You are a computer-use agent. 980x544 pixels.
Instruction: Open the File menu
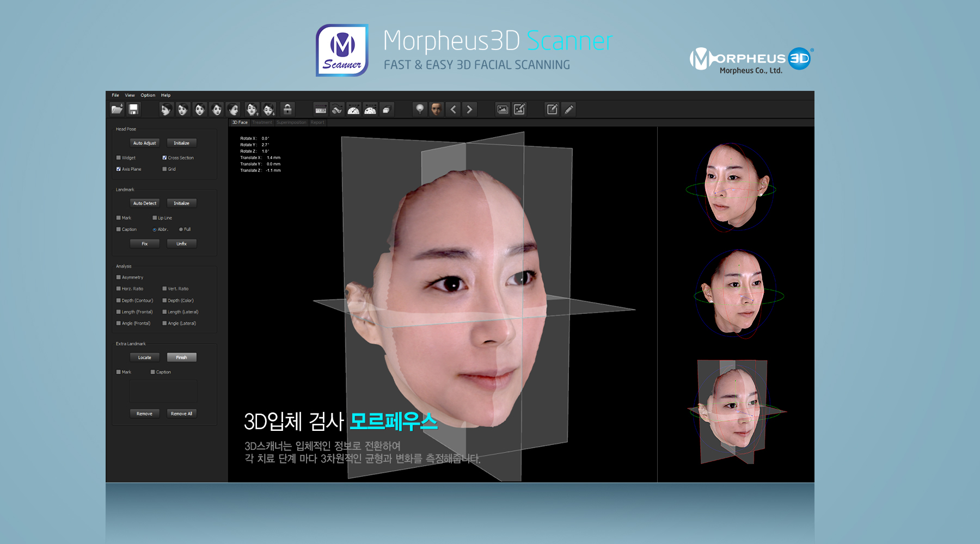tap(115, 95)
